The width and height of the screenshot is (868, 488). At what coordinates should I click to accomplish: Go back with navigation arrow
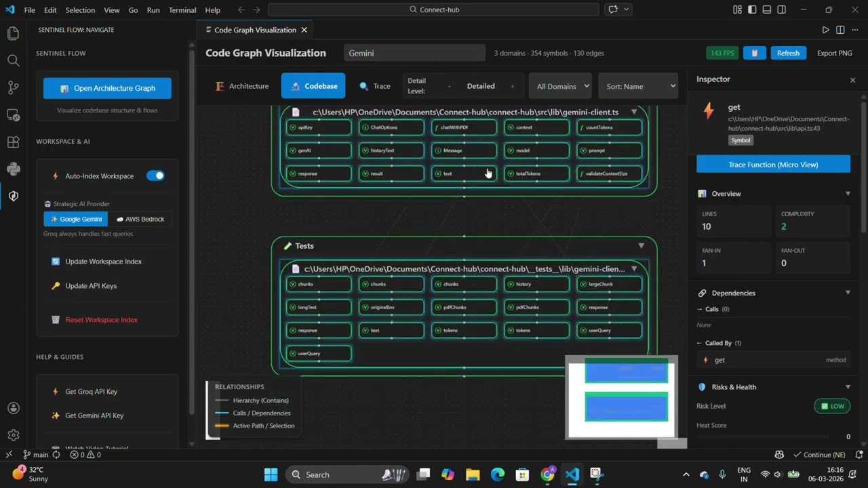[x=241, y=9]
